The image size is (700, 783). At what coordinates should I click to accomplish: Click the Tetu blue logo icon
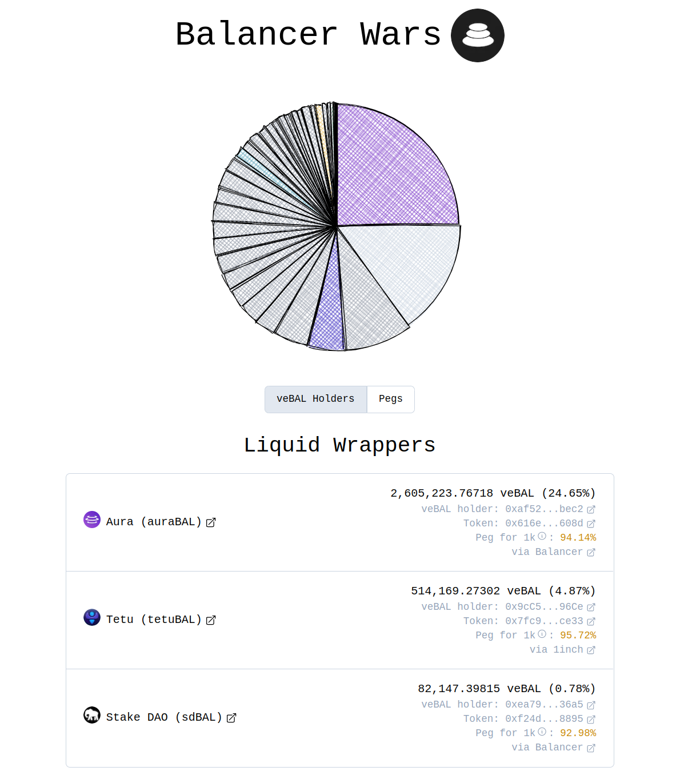coord(92,617)
